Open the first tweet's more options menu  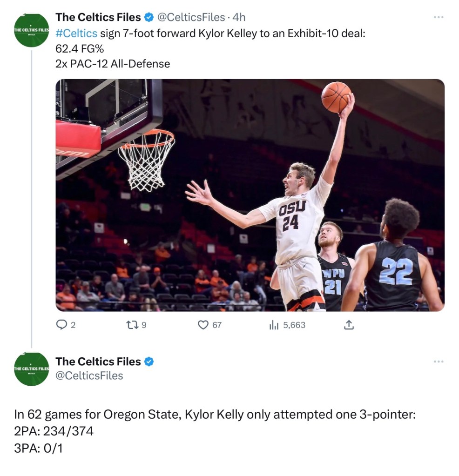(x=438, y=17)
